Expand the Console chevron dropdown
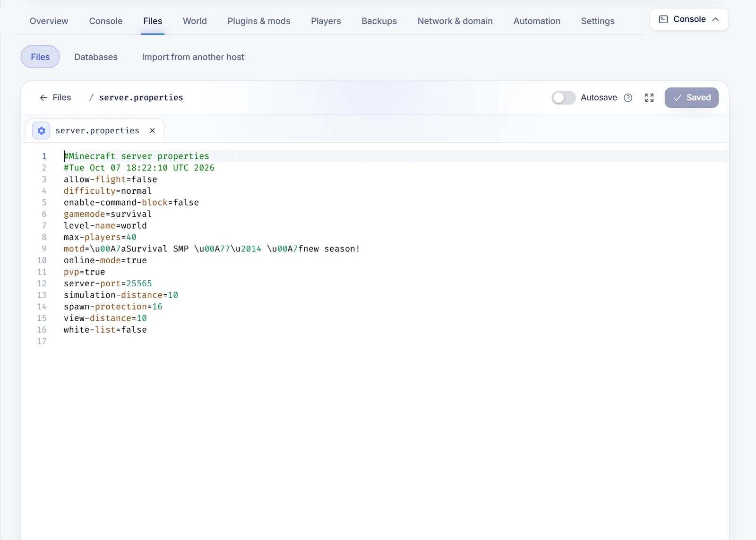This screenshot has width=756, height=540. pyautogui.click(x=715, y=19)
